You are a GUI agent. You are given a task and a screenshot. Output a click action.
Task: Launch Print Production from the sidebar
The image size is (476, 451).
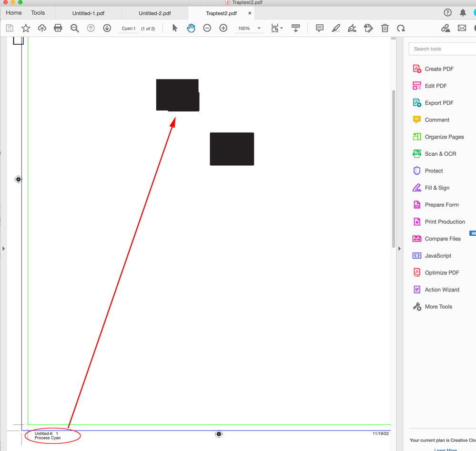[444, 221]
